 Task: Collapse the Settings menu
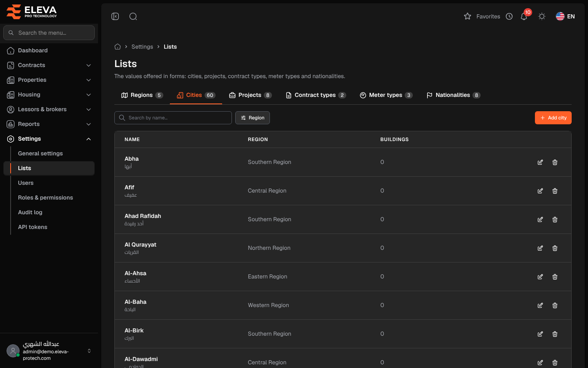[49, 139]
